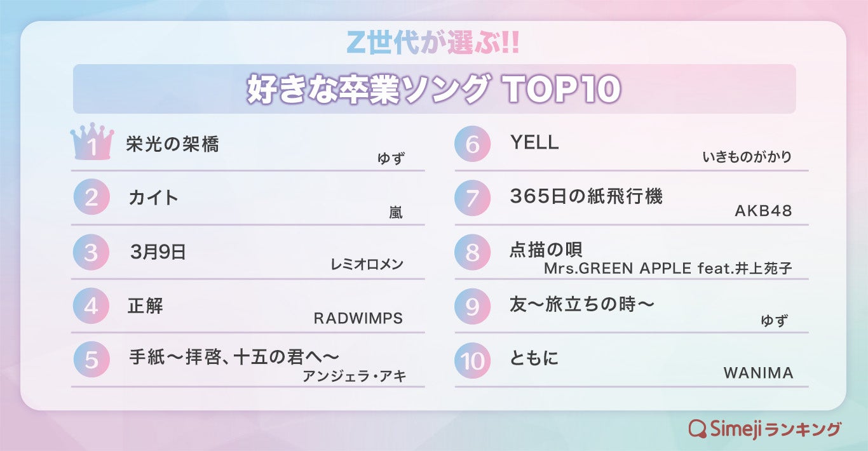Click the artist name レミオロメン
Image resolution: width=868 pixels, height=451 pixels.
pos(367,265)
